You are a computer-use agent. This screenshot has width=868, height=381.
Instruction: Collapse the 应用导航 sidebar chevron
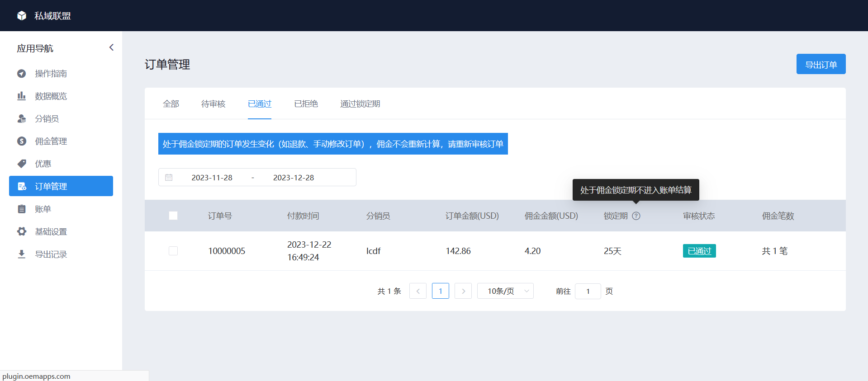tap(111, 47)
